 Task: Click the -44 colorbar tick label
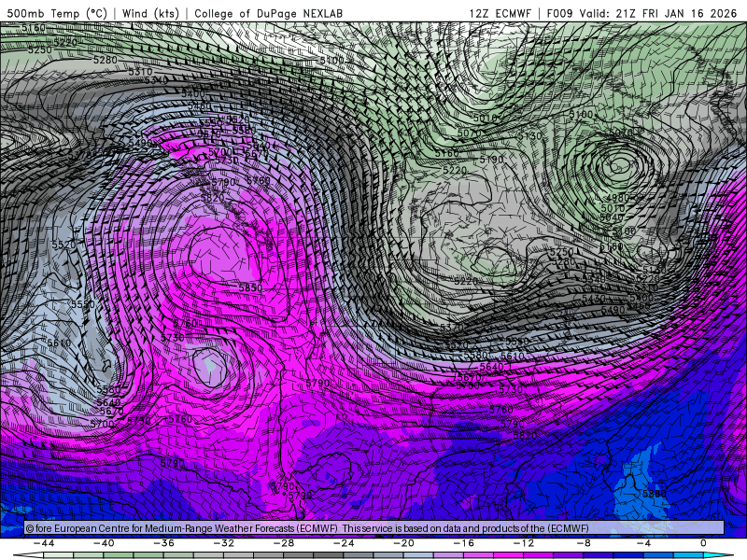44,543
